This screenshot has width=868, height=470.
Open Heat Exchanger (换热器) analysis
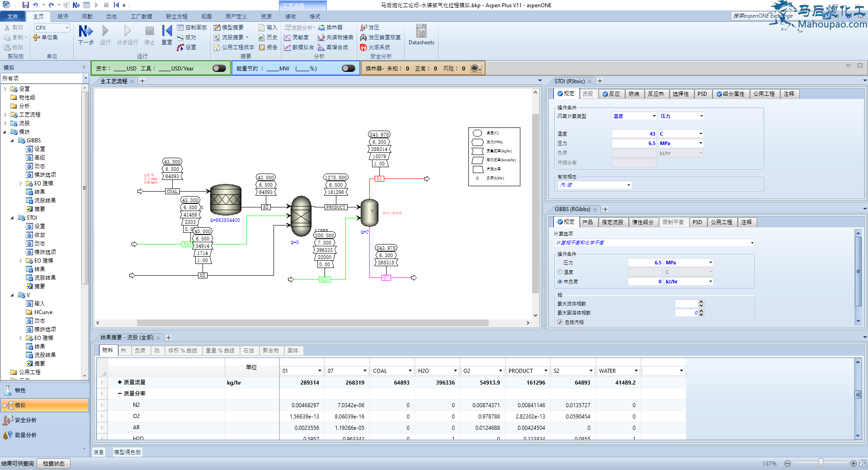[x=330, y=28]
